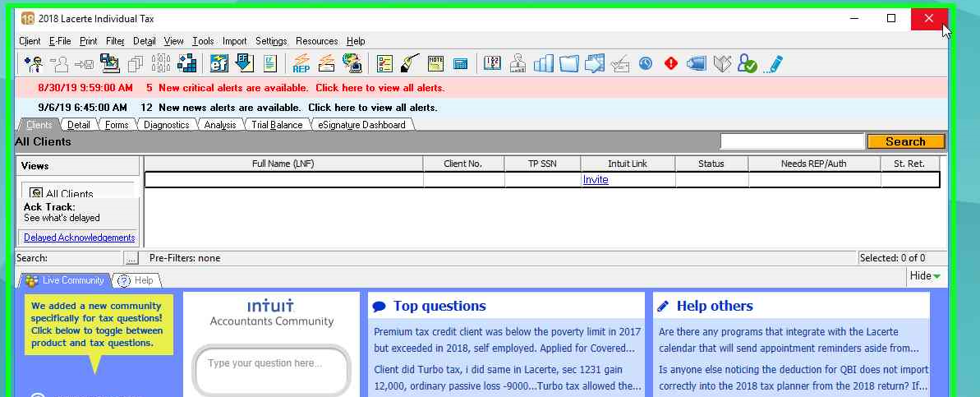Click the arrow with grid export icon
980x397 pixels.
click(595, 64)
